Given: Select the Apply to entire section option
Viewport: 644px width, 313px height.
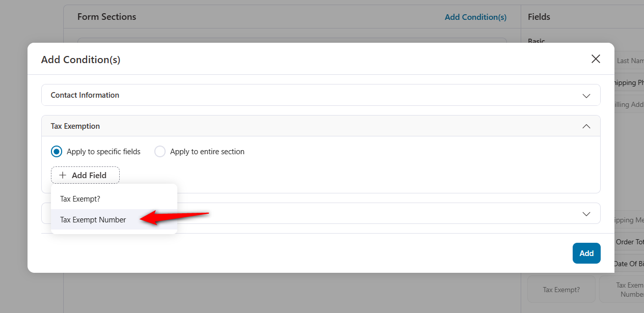Looking at the screenshot, I should pos(160,151).
